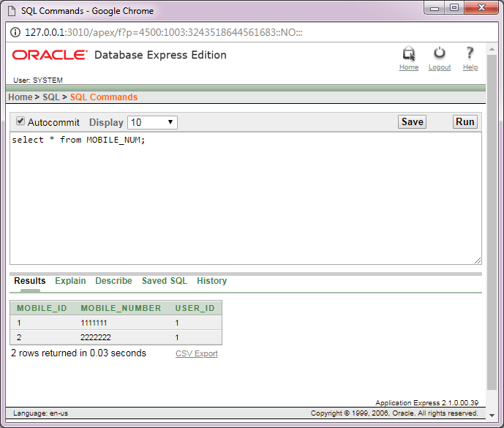Click the 'User: SYSTEM' label

pos(38,80)
